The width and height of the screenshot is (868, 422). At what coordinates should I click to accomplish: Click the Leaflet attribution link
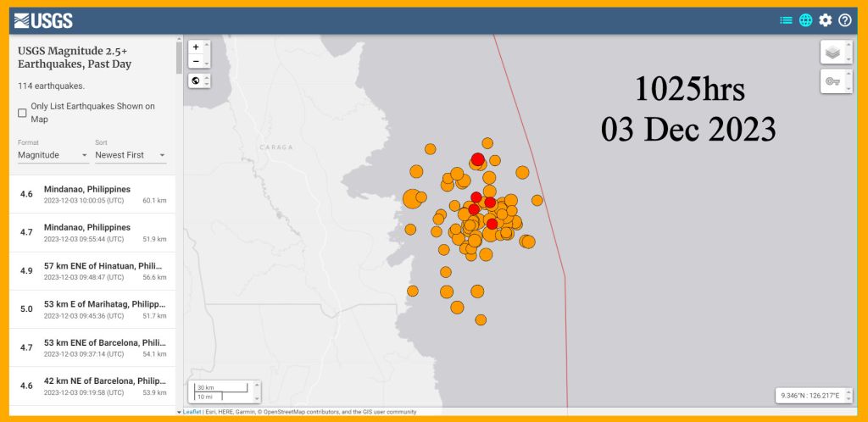click(192, 412)
